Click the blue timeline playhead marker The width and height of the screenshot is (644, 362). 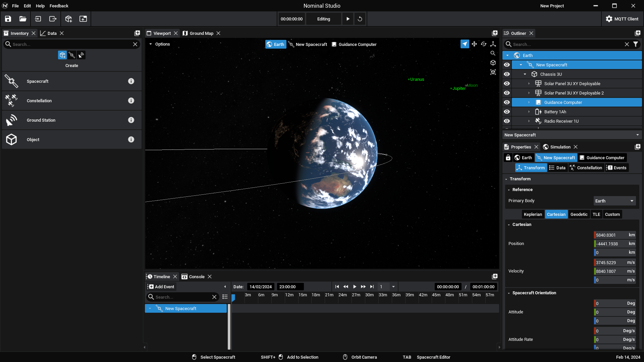point(233,297)
